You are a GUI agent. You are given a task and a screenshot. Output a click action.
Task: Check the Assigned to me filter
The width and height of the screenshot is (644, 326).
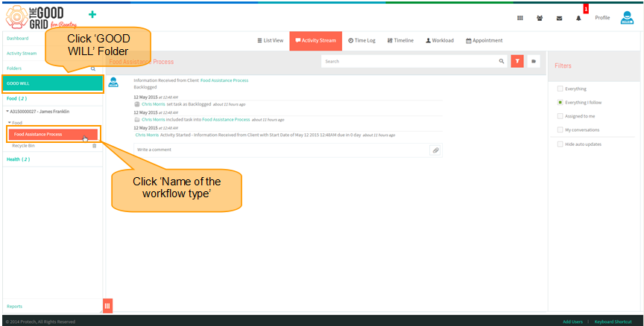[x=560, y=116]
